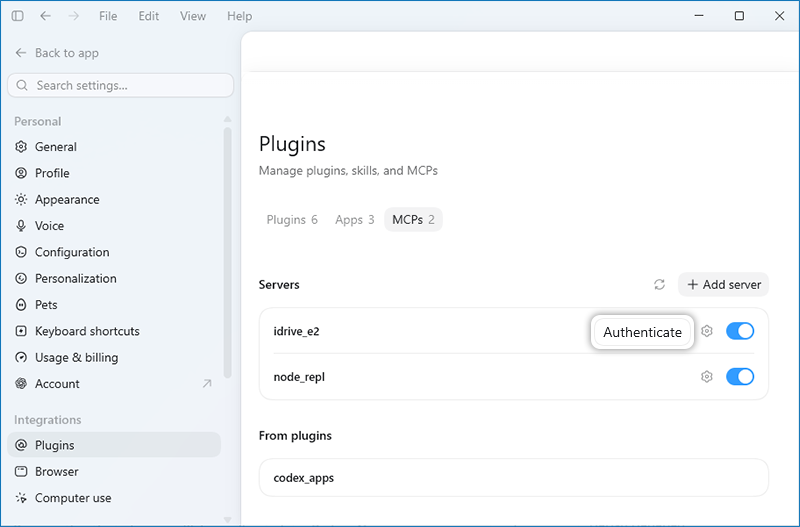Open node_repl server settings gear
This screenshot has height=527, width=800.
(x=707, y=377)
